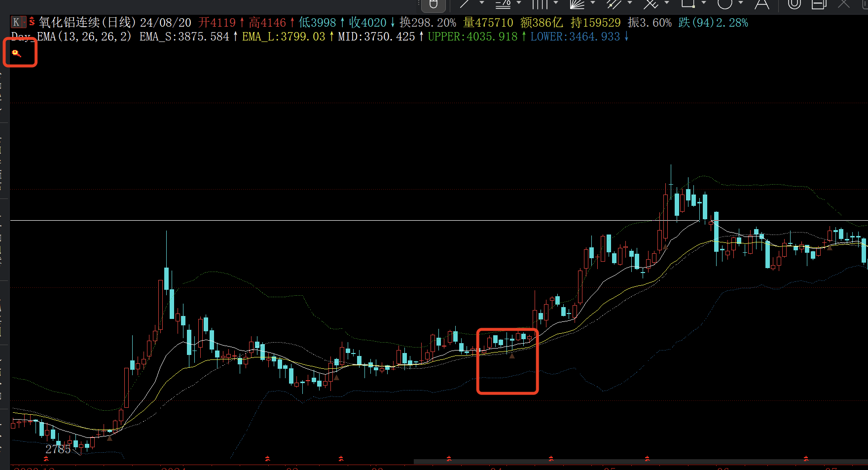868x470 pixels.
Task: Select the text annotation A tool
Action: (762, 4)
